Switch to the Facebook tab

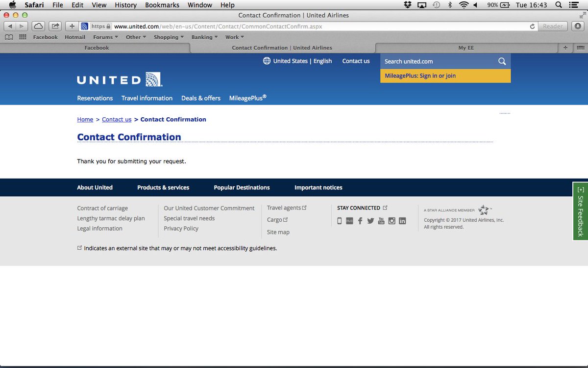point(97,48)
